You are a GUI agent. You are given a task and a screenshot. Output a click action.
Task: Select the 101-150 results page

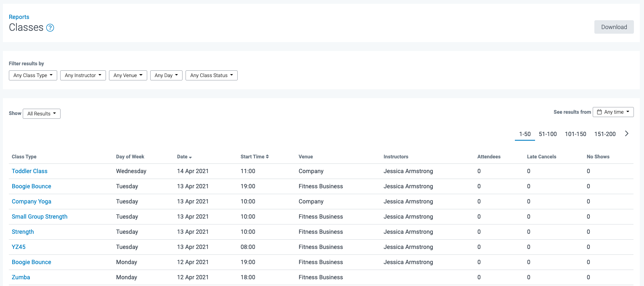(575, 134)
